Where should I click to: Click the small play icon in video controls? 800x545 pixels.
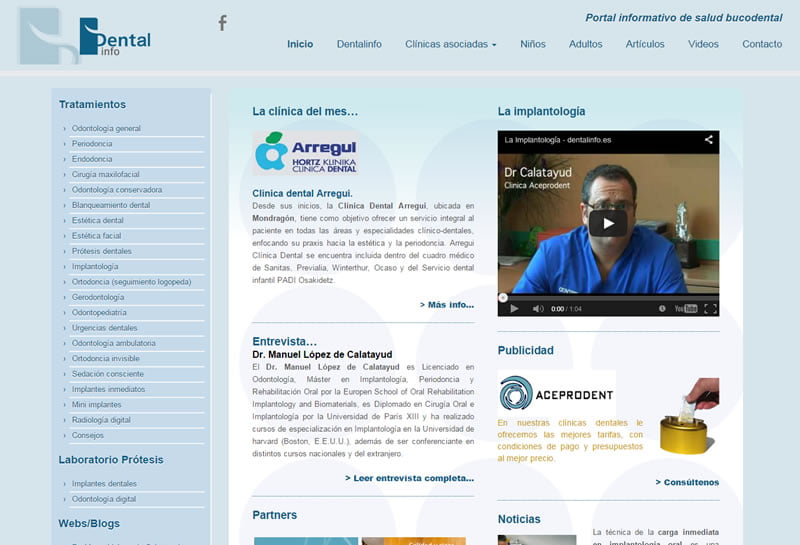pyautogui.click(x=514, y=309)
